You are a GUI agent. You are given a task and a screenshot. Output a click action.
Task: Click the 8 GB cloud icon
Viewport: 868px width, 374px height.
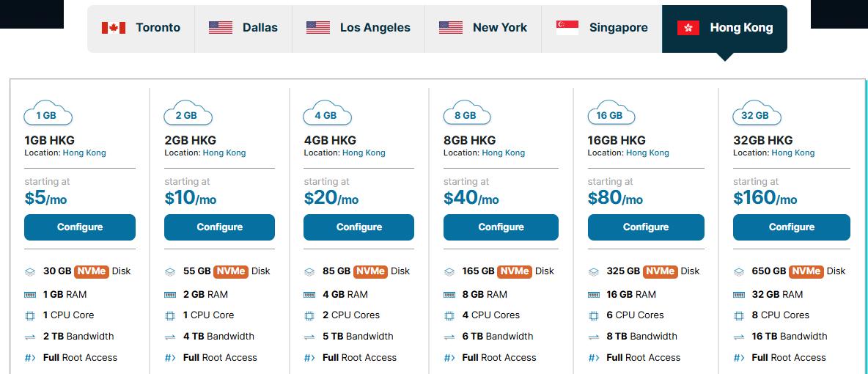[468, 115]
